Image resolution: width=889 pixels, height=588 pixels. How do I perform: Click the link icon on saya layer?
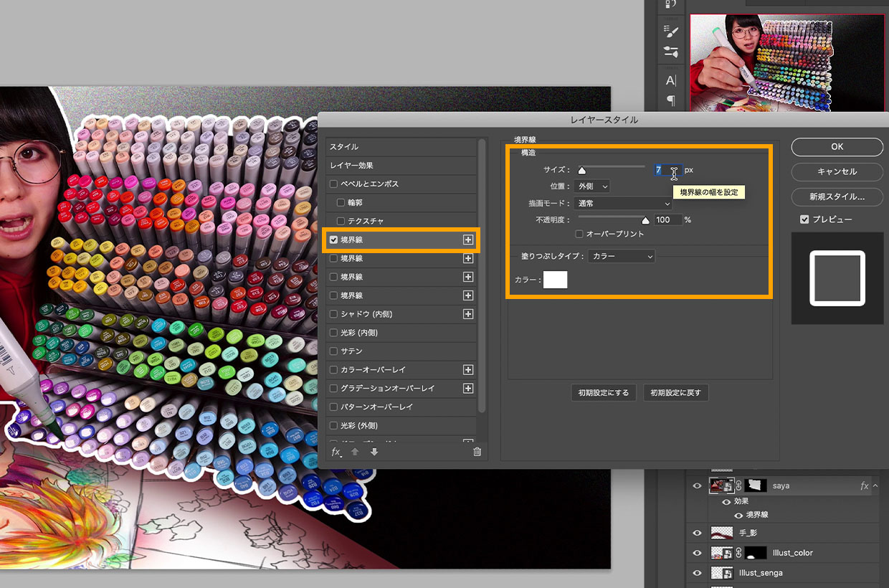click(x=738, y=485)
